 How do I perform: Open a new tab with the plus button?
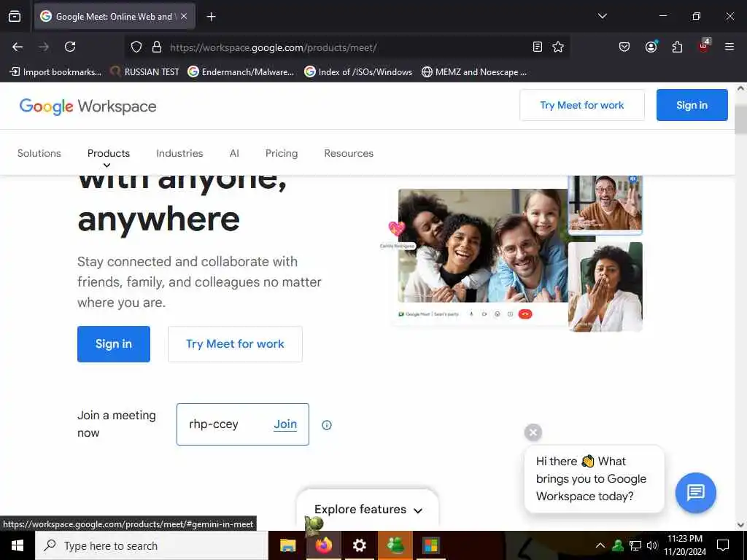click(x=211, y=17)
